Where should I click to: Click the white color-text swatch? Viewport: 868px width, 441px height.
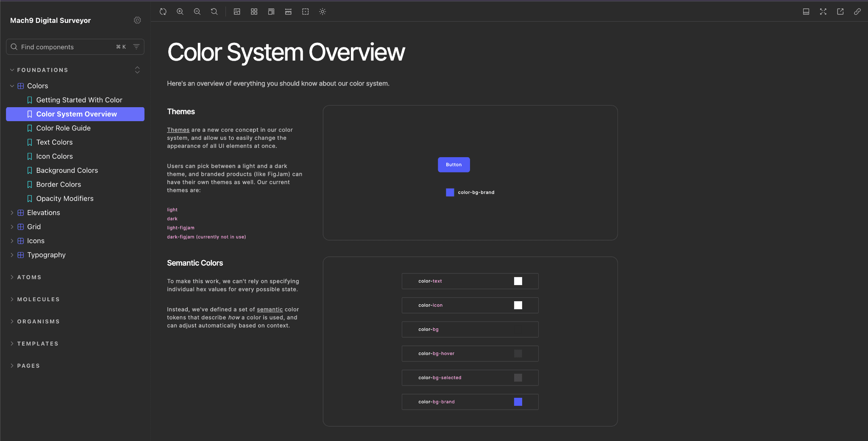pyautogui.click(x=518, y=281)
